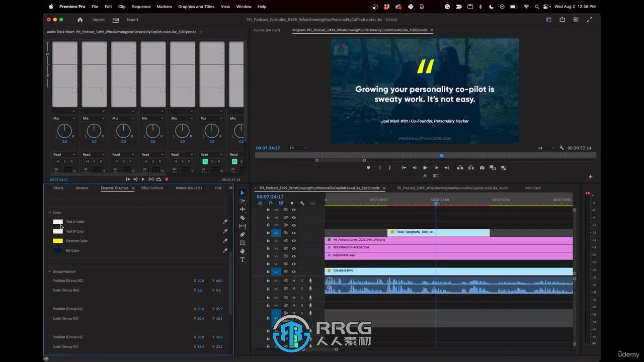This screenshot has width=644, height=362.
Task: Select the Typography_Slide_20 clip
Action: pyautogui.click(x=438, y=232)
